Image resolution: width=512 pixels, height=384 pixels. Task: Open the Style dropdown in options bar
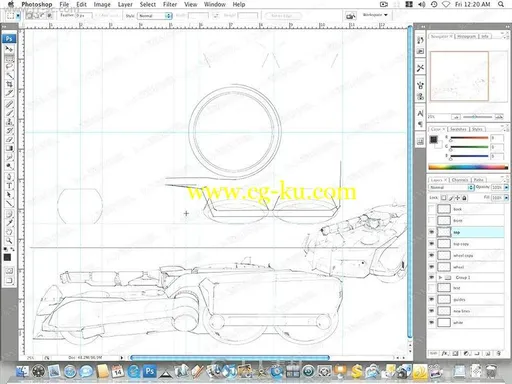(155, 16)
